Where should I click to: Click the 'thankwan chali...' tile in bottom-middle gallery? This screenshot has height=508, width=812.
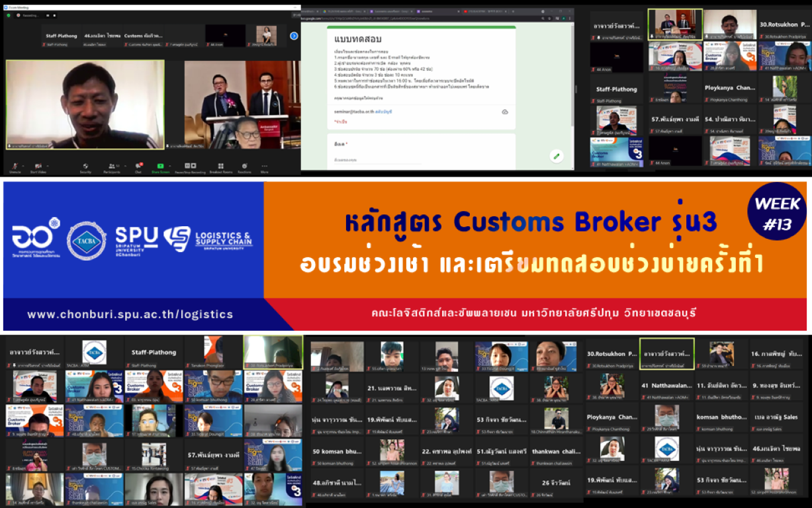pyautogui.click(x=556, y=452)
